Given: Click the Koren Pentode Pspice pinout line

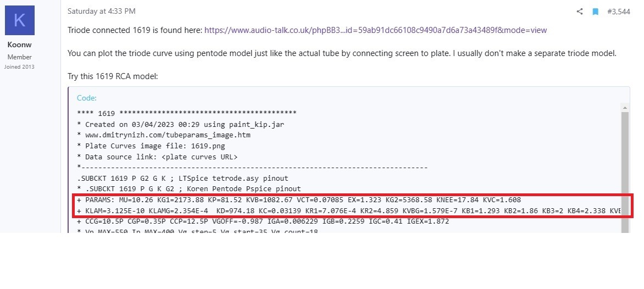Looking at the screenshot, I should pos(189,189).
